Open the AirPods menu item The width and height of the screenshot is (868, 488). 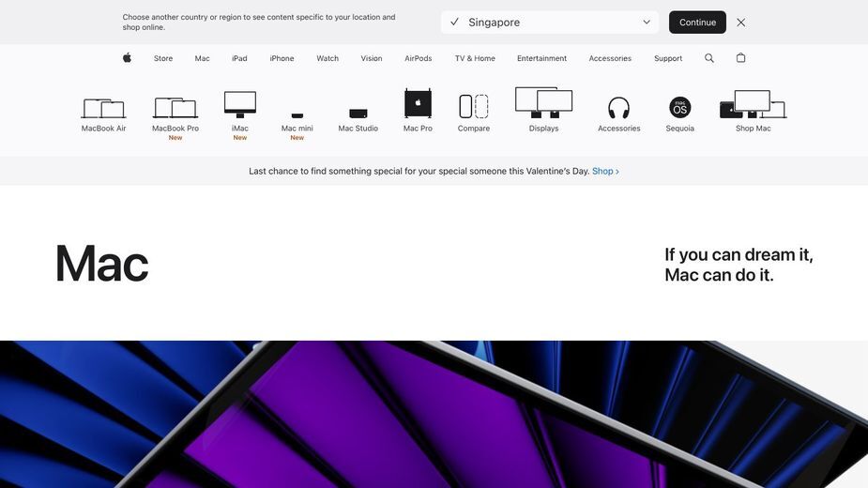[418, 58]
